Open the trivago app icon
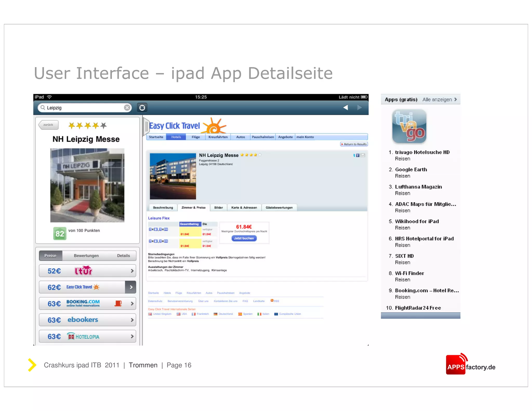 click(409, 126)
